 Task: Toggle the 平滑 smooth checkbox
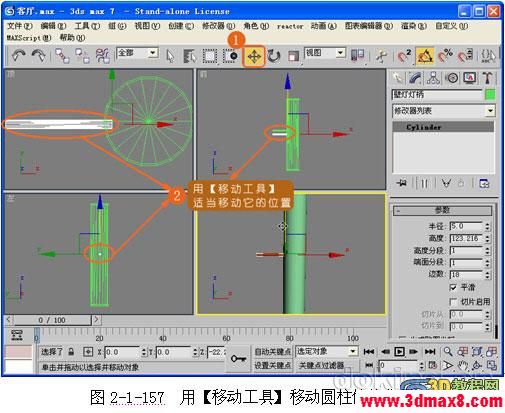click(x=453, y=287)
